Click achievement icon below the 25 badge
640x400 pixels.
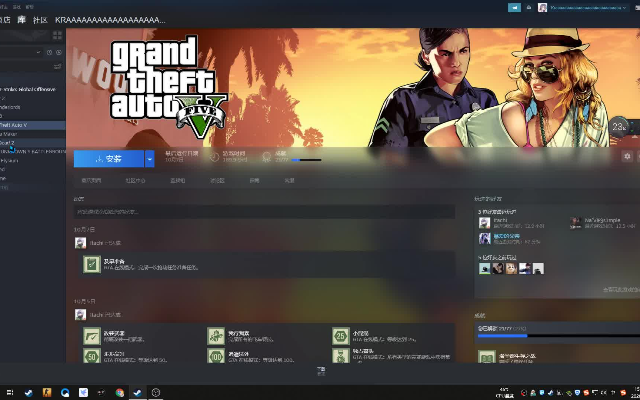[x=341, y=356]
